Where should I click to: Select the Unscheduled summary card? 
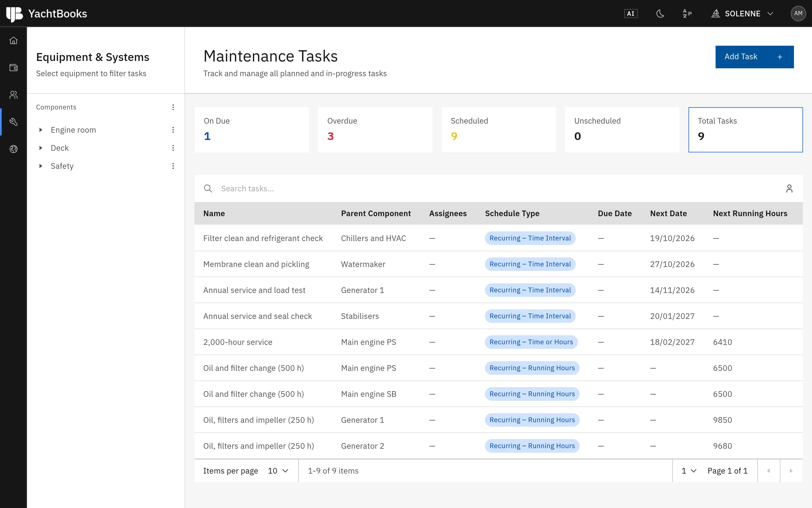pyautogui.click(x=622, y=130)
